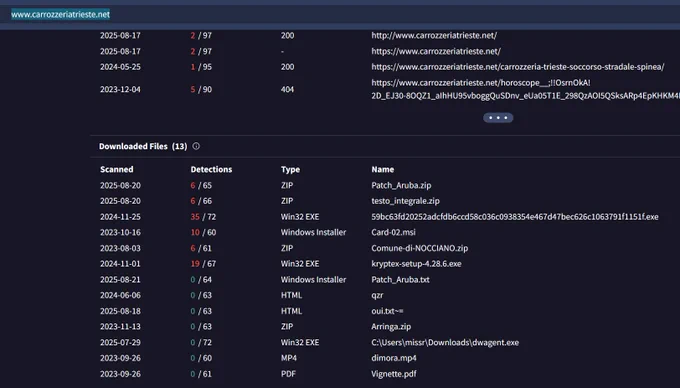Click the 35 / 72 detection value
The height and width of the screenshot is (388, 680).
tap(203, 217)
